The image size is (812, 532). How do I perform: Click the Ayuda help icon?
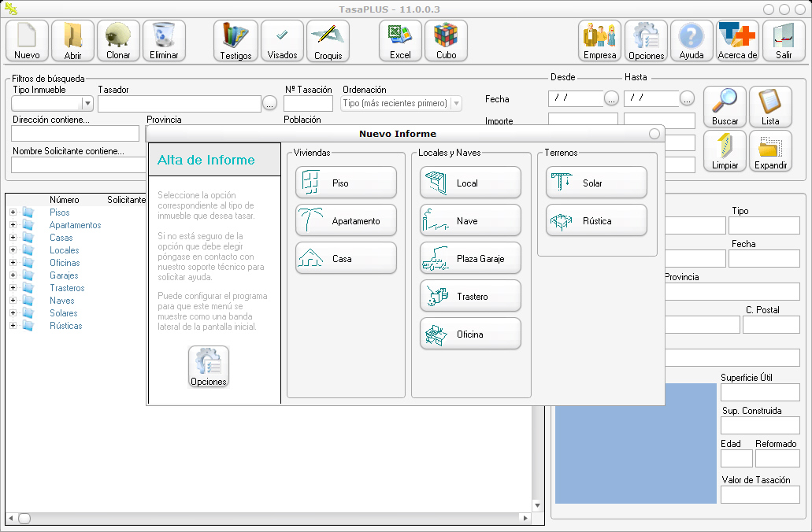[691, 41]
